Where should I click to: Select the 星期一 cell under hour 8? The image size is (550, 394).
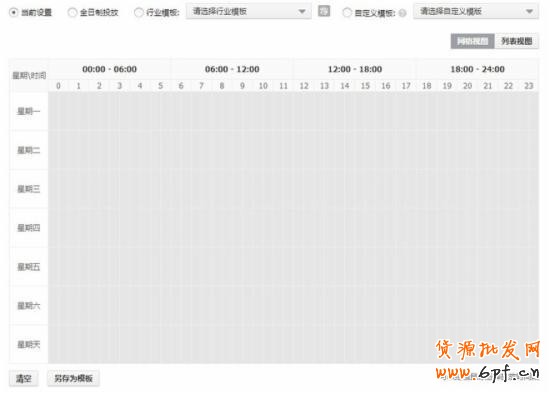point(222,112)
